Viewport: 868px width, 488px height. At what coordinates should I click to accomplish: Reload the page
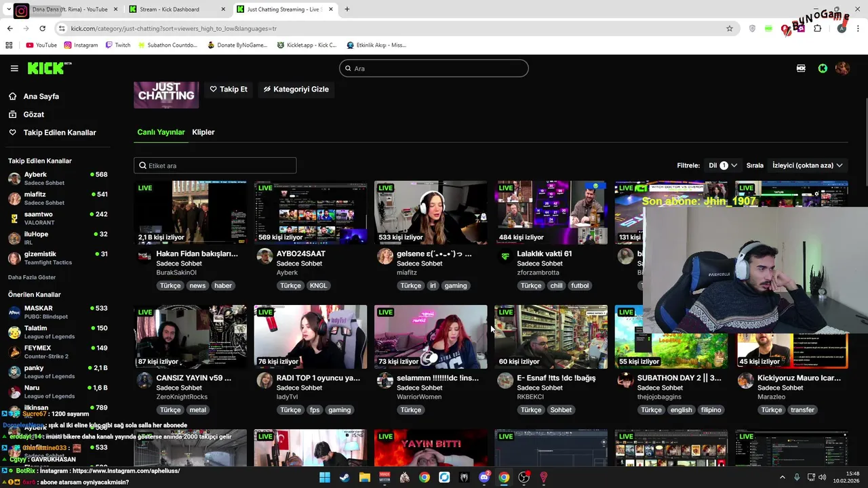(42, 28)
